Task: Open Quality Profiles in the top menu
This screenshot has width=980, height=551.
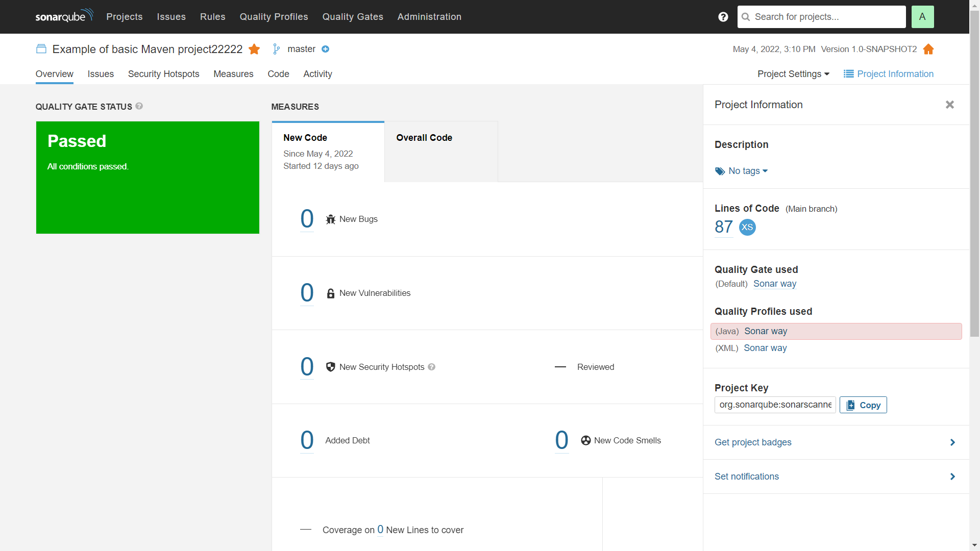Action: [274, 17]
